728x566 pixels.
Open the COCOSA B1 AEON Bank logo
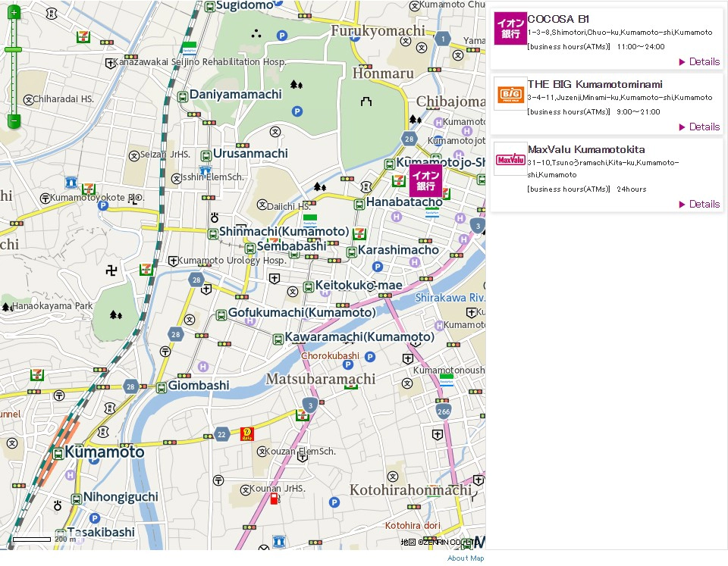pyautogui.click(x=510, y=28)
